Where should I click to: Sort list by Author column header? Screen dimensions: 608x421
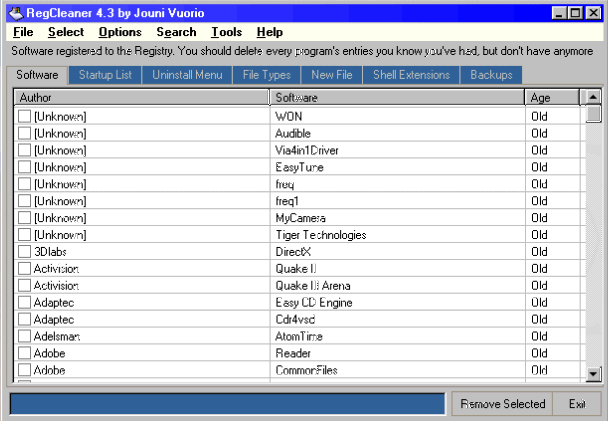pyautogui.click(x=142, y=98)
